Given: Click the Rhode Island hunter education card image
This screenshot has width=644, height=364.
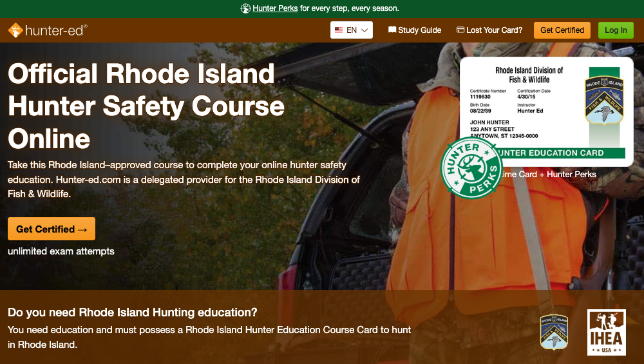Looking at the screenshot, I should coord(547,111).
